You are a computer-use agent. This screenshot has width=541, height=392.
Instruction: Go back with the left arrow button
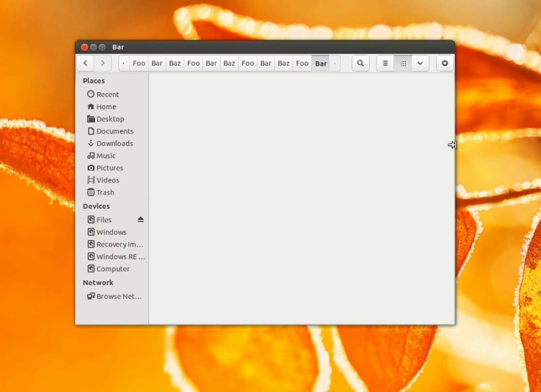pyautogui.click(x=85, y=63)
